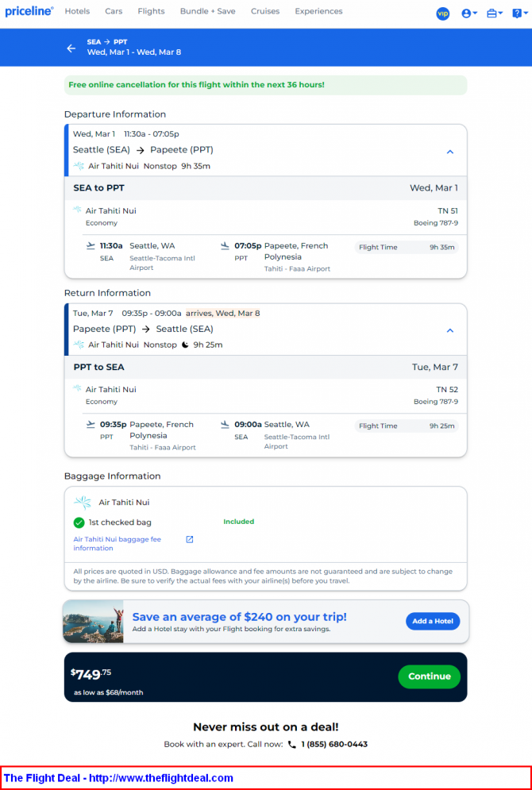
Task: Go to the Cruises section
Action: 265,11
